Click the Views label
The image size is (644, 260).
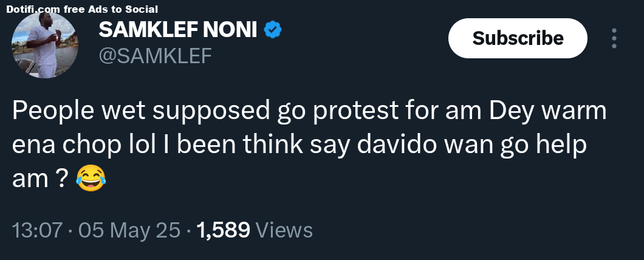pos(284,230)
